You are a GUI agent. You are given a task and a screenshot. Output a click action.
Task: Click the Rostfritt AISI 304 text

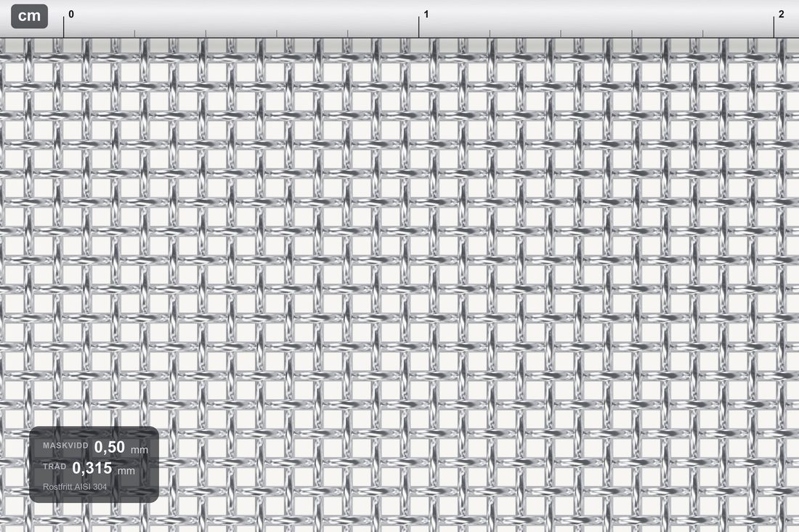point(75,487)
